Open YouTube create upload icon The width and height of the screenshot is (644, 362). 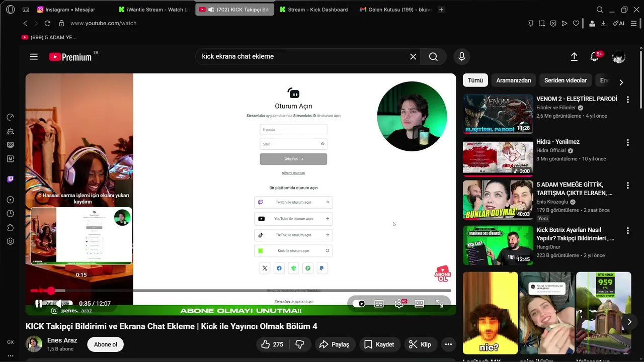tap(574, 57)
